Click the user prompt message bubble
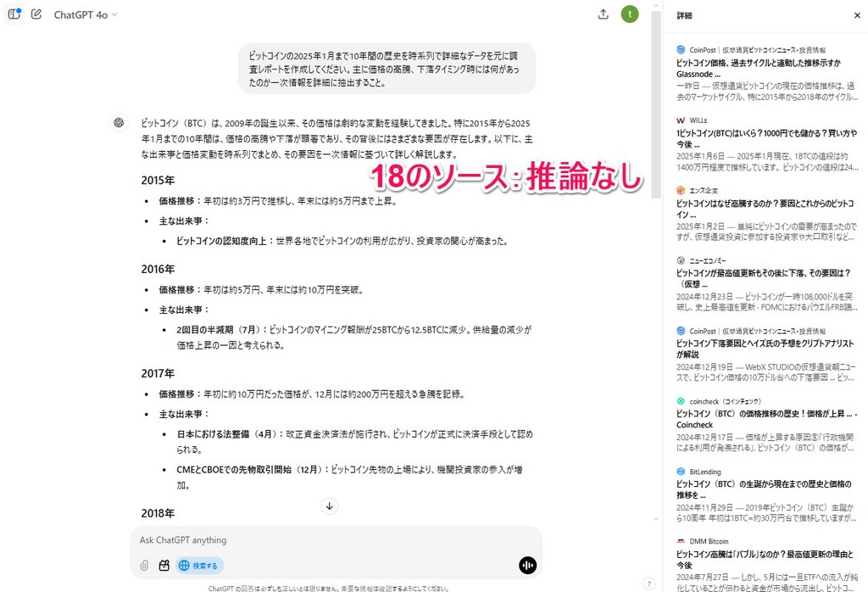Viewport: 868px width, 592px height. tap(387, 70)
